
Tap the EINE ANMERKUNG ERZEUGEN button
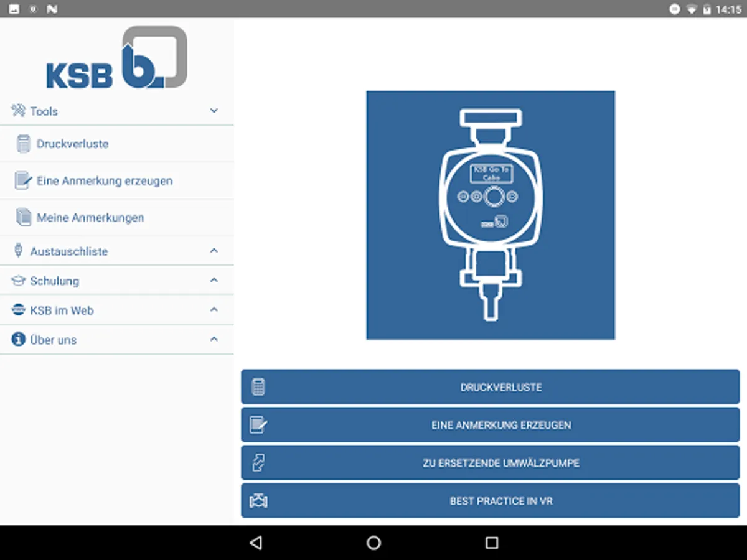pyautogui.click(x=491, y=425)
